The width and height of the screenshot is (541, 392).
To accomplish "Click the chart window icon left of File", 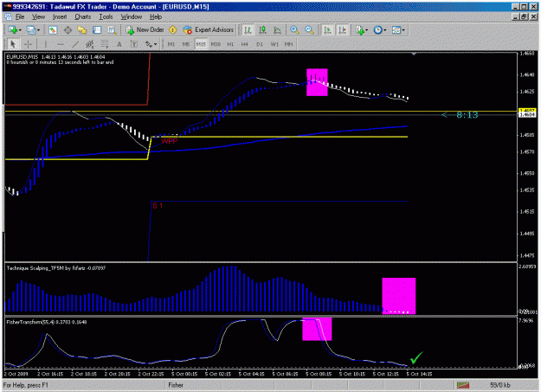I will pos(9,17).
